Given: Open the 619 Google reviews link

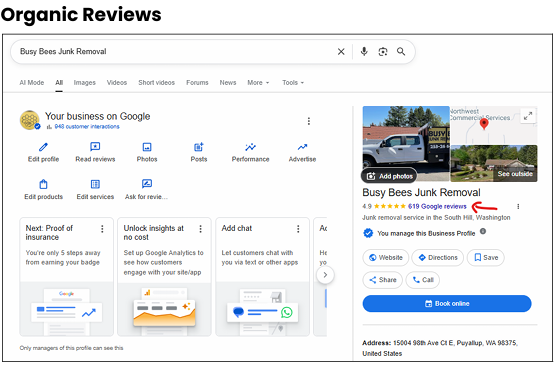Looking at the screenshot, I should pos(437,206).
